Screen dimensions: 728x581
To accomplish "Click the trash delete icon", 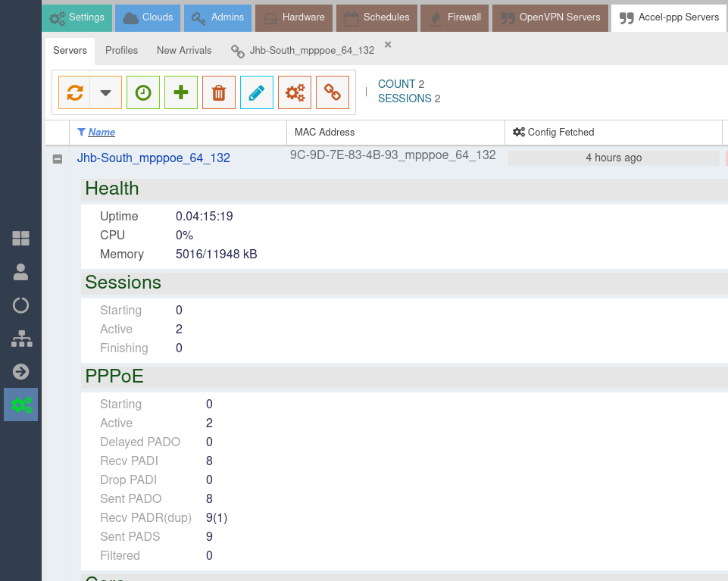I will coord(219,92).
